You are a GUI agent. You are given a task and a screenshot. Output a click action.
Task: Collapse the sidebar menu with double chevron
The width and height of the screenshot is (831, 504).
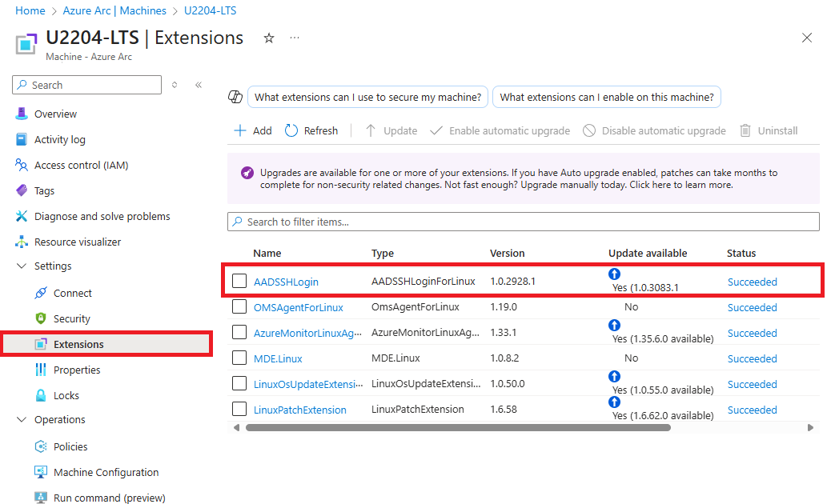pyautogui.click(x=199, y=85)
